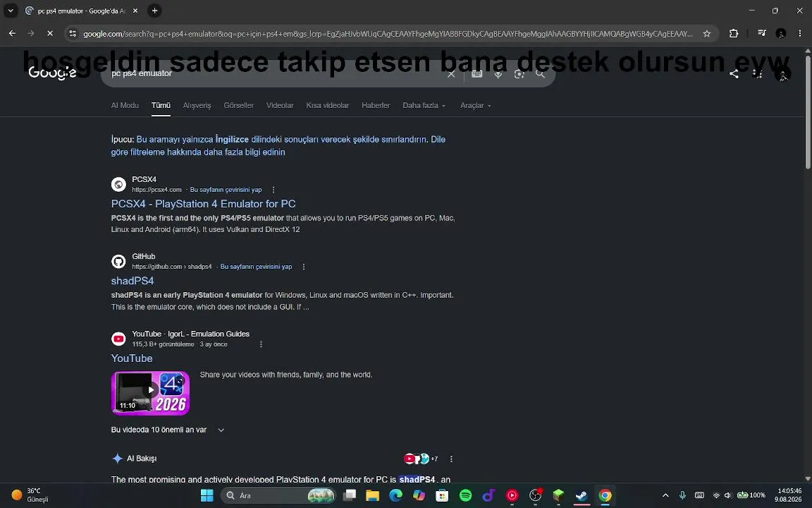This screenshot has height=508, width=812.
Task: View site information icon in address bar
Action: click(x=73, y=34)
